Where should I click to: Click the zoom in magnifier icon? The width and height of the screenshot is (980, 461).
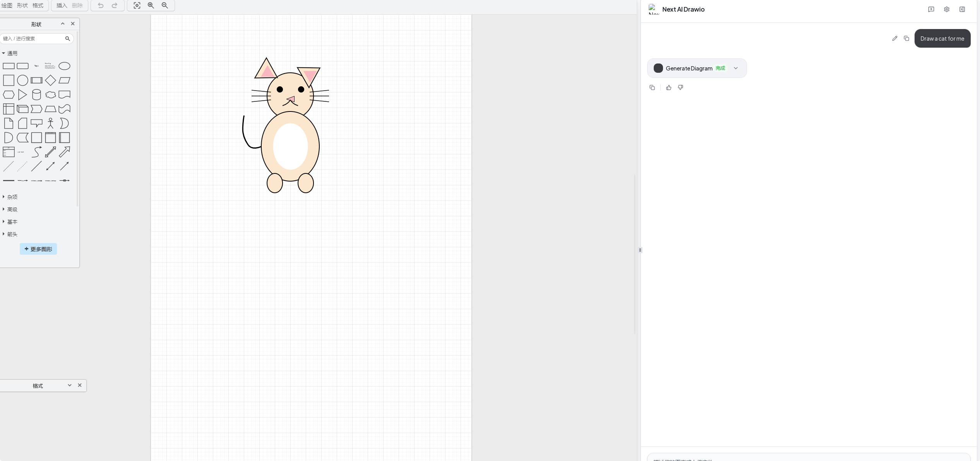click(151, 5)
